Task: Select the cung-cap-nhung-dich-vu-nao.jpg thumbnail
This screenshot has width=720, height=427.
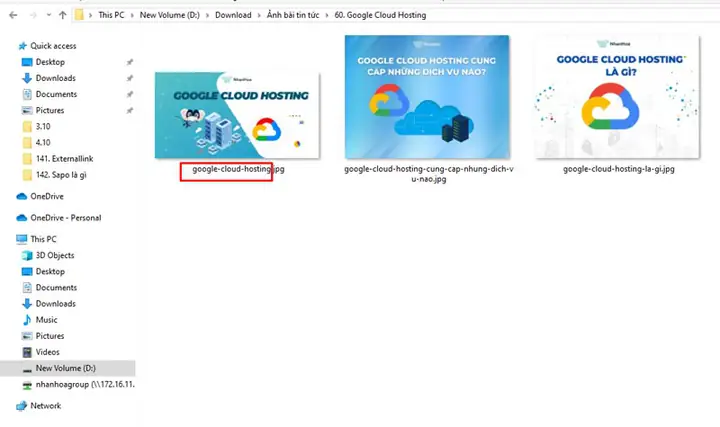Action: point(427,97)
